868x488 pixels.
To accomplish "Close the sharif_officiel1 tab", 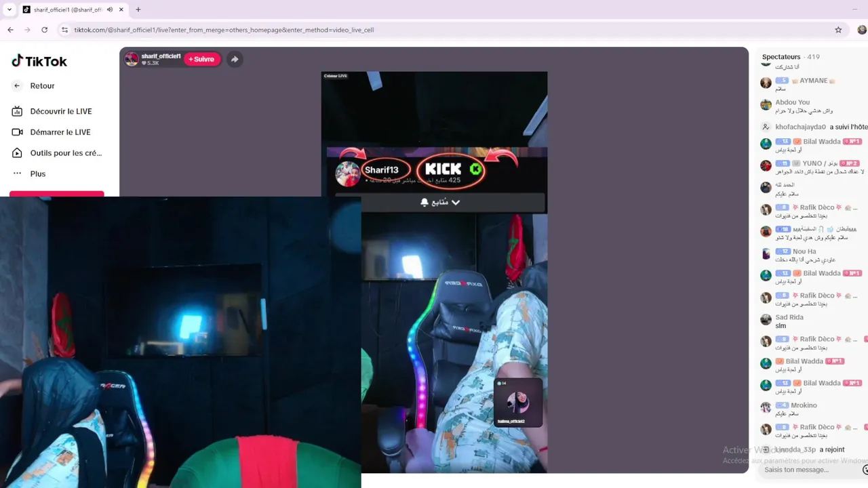I will (x=122, y=9).
